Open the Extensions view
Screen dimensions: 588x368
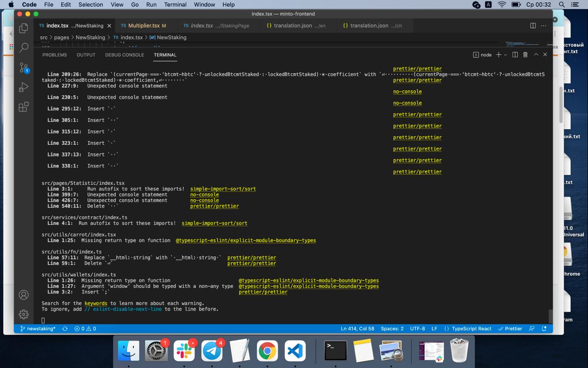click(x=24, y=107)
